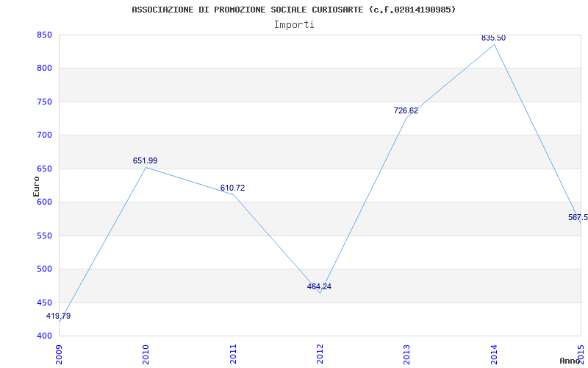Select the 726.62 data label
This screenshot has height=368, width=588.
[406, 111]
